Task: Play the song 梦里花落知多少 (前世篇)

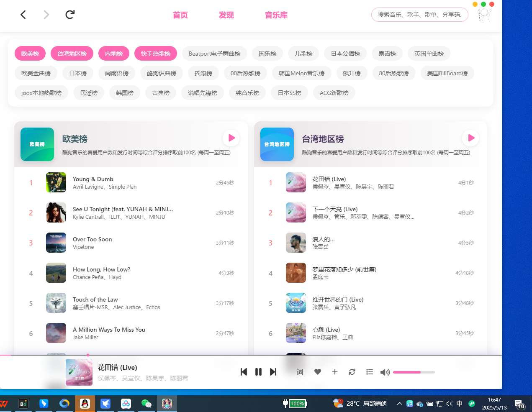Action: click(x=371, y=273)
